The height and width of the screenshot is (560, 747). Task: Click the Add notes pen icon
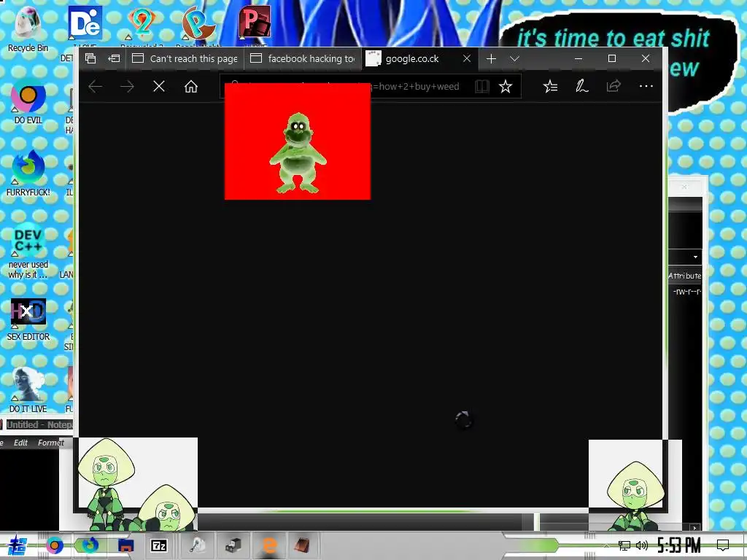coord(581,86)
